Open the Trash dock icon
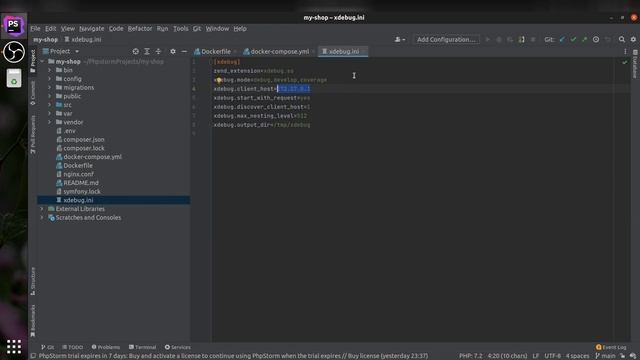 pyautogui.click(x=13, y=78)
